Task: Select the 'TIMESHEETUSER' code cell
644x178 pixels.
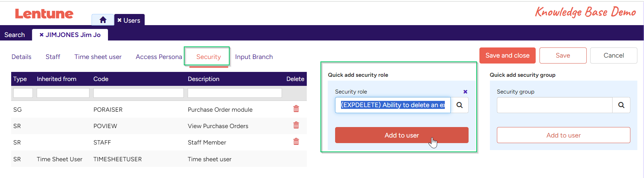Action: (x=117, y=159)
